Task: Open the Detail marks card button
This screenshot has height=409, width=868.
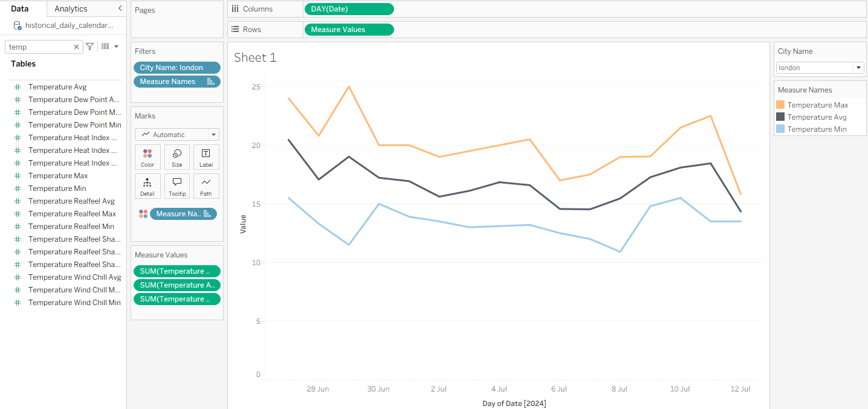Action: coord(147,186)
